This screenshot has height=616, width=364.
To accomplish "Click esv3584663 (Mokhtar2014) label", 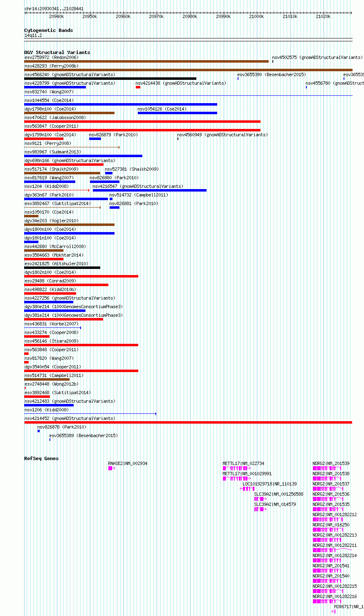I will [x=54, y=255].
